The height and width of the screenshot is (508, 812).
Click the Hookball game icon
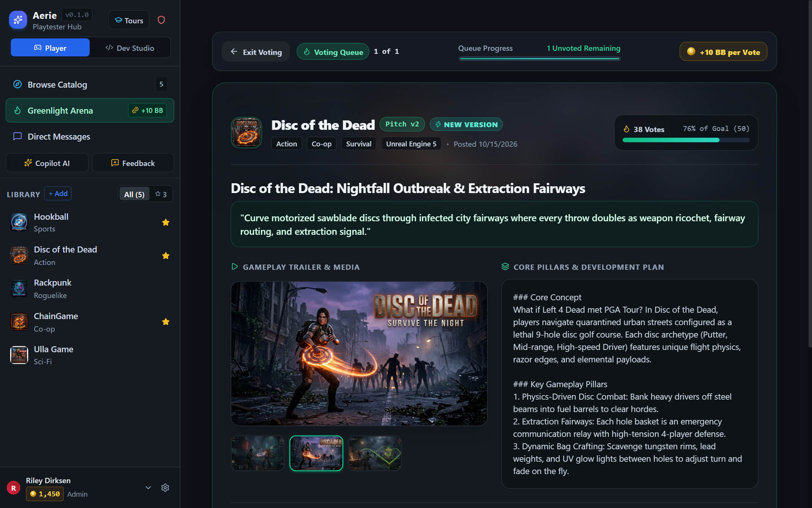click(19, 222)
